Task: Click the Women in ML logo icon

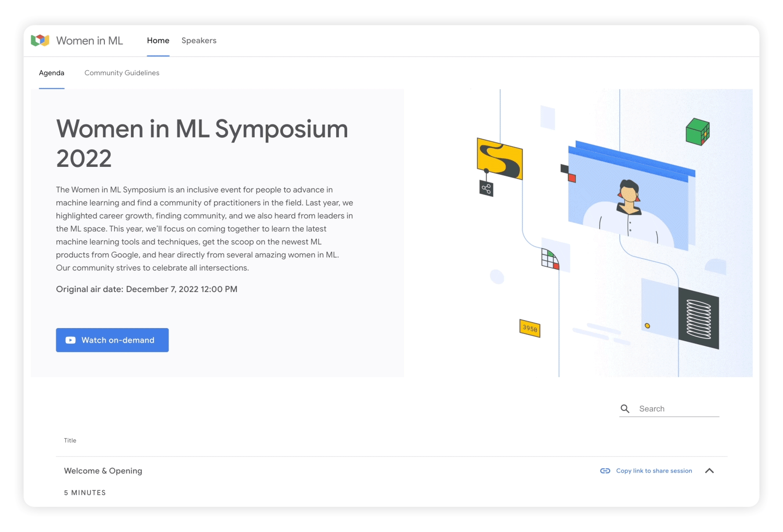Action: click(40, 40)
